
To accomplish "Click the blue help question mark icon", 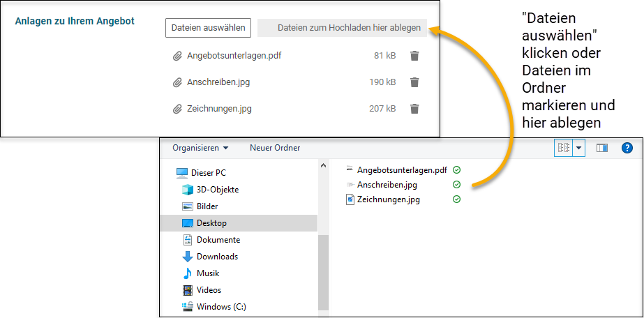I will 627,148.
